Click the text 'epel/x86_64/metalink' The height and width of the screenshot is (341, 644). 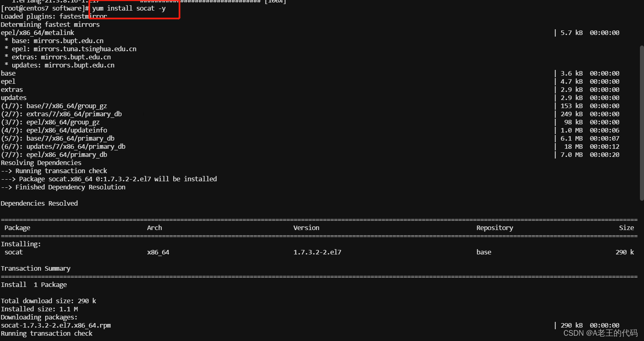pyautogui.click(x=37, y=33)
